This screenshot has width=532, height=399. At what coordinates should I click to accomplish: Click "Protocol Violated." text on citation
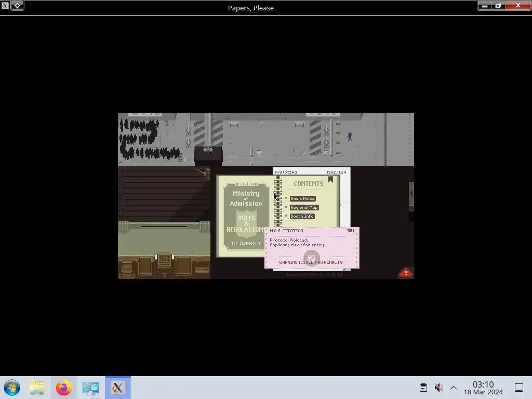(x=289, y=240)
